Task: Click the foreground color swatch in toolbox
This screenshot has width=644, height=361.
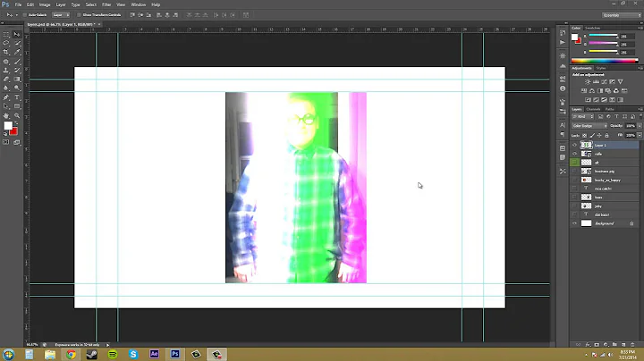Action: [8, 126]
